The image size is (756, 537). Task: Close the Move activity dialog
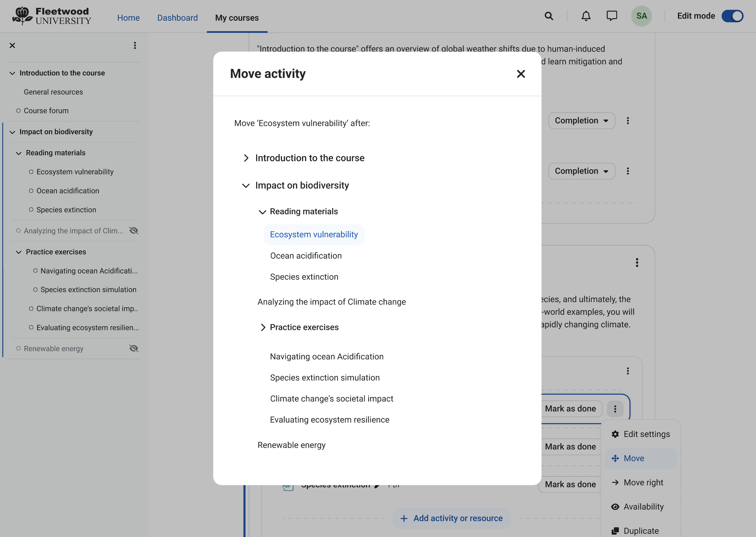(521, 74)
